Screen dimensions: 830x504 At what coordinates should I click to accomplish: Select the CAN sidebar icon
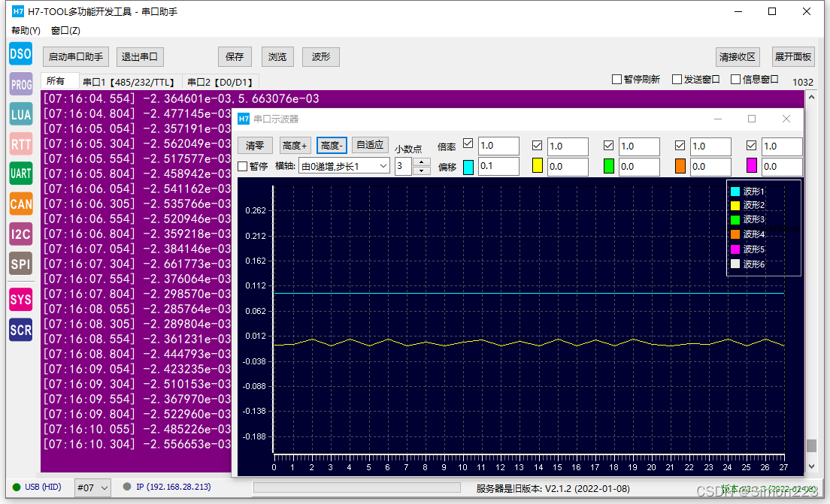[x=21, y=204]
